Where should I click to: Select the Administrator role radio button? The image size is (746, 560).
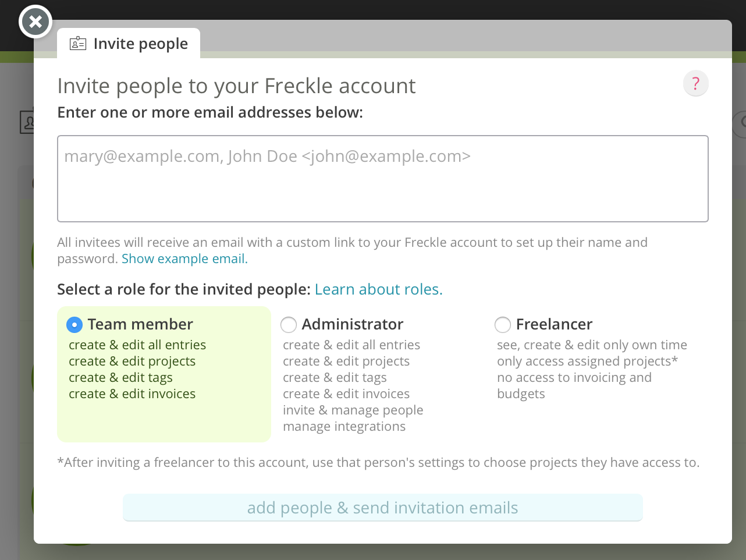(289, 325)
